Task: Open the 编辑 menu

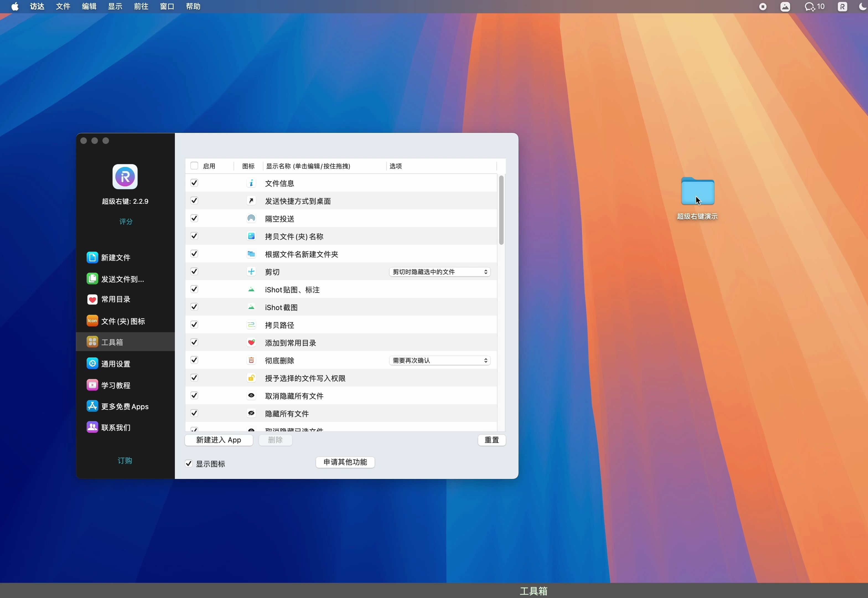Action: pos(89,6)
